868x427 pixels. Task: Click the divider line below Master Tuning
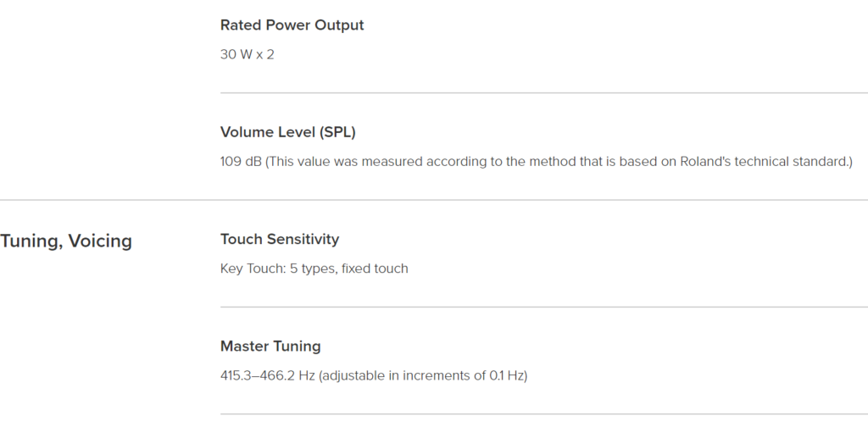(x=544, y=413)
